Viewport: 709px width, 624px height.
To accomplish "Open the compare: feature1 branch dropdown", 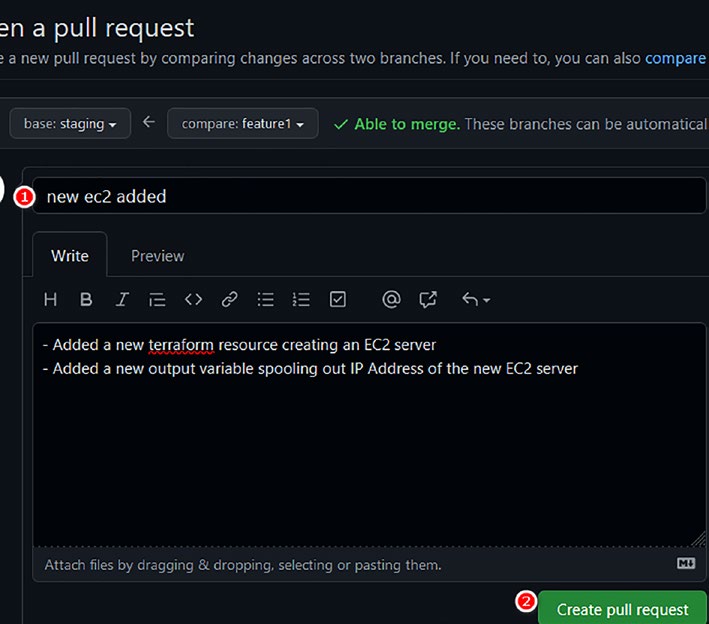I will [x=242, y=123].
